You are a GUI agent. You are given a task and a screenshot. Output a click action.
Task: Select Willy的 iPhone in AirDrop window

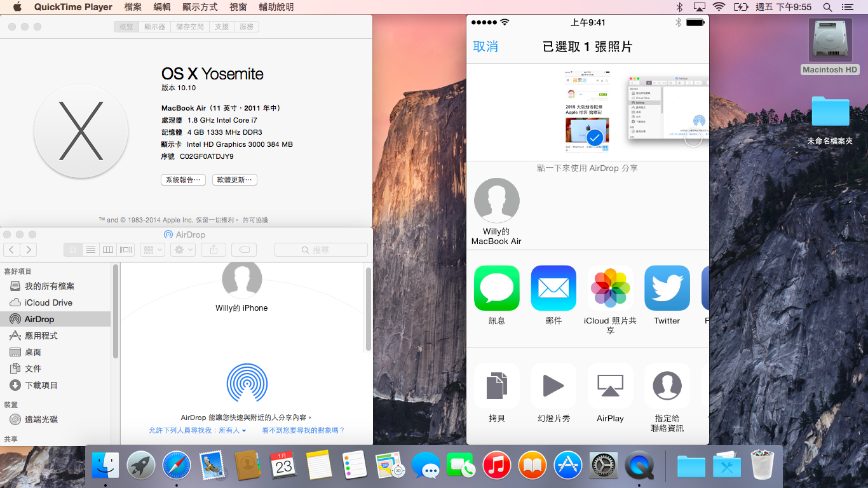tap(241, 286)
